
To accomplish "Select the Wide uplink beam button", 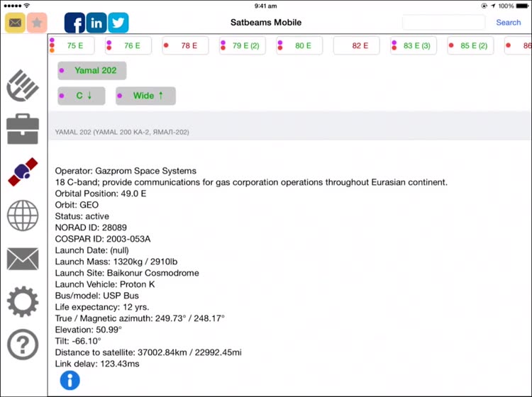I will (145, 96).
